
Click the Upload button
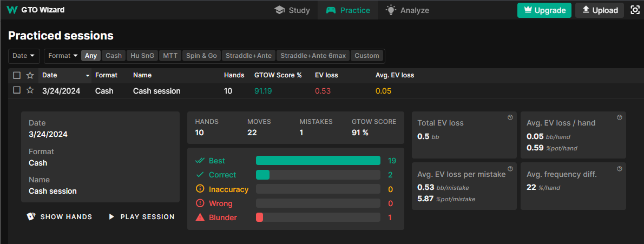point(600,10)
